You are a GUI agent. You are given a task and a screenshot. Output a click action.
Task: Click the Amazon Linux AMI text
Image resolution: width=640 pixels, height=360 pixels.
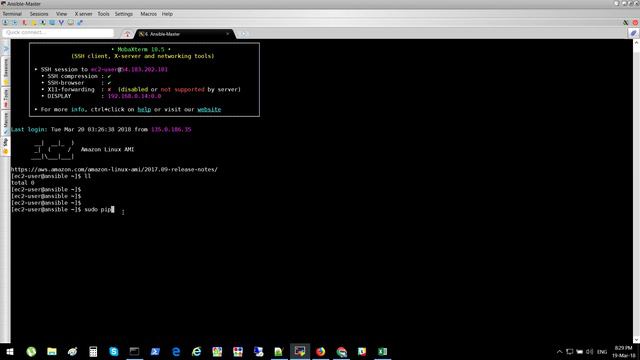[x=107, y=149]
